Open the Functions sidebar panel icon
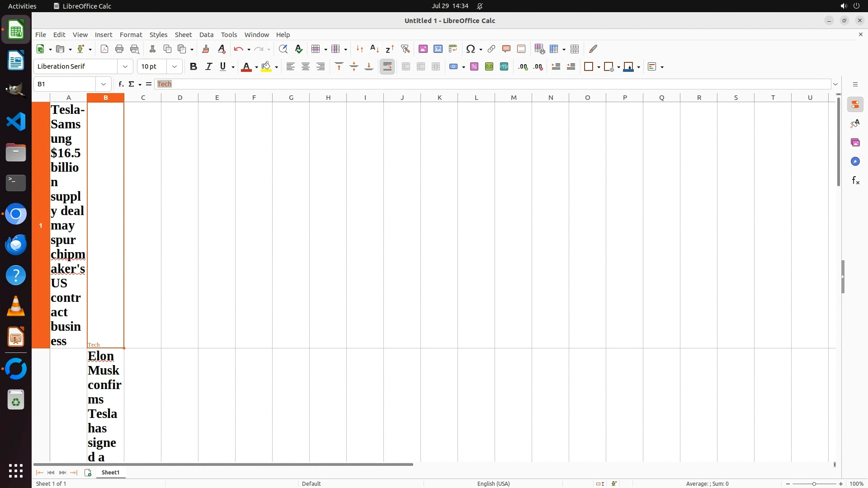The width and height of the screenshot is (868, 488). 855,181
